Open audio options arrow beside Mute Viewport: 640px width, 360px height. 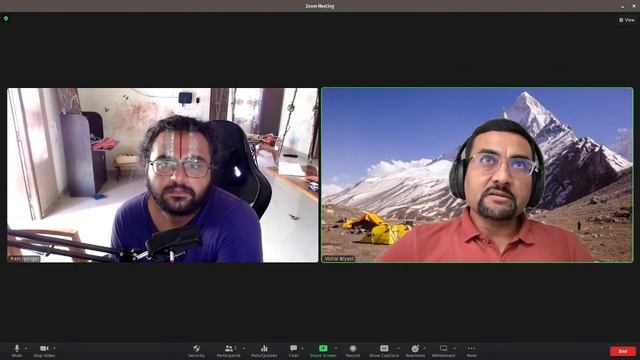point(26,348)
